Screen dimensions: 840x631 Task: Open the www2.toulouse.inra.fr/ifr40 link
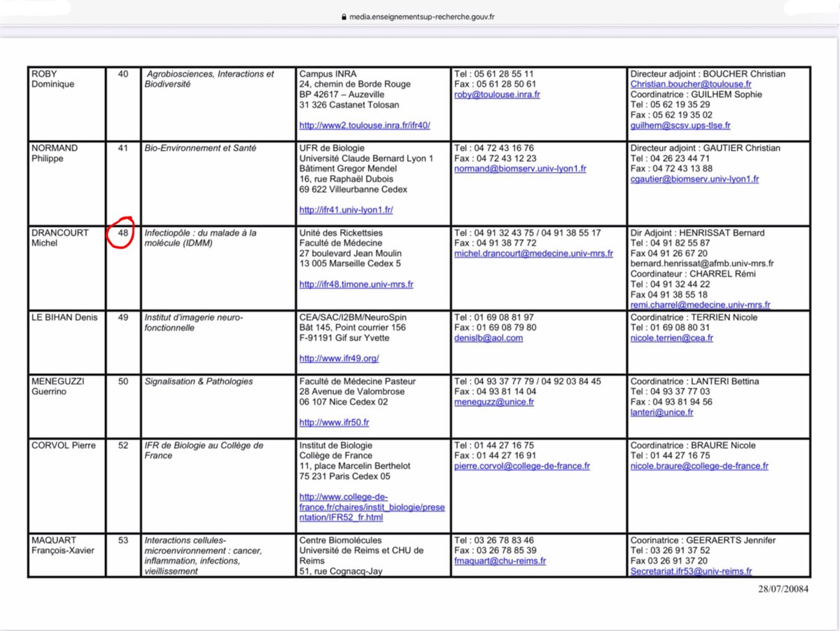(x=364, y=125)
